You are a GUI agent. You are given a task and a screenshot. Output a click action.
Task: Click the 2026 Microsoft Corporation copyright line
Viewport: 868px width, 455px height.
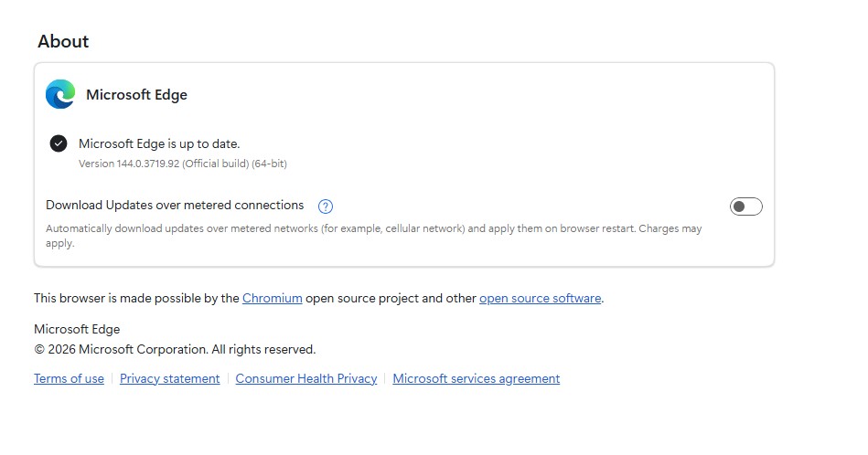[175, 349]
